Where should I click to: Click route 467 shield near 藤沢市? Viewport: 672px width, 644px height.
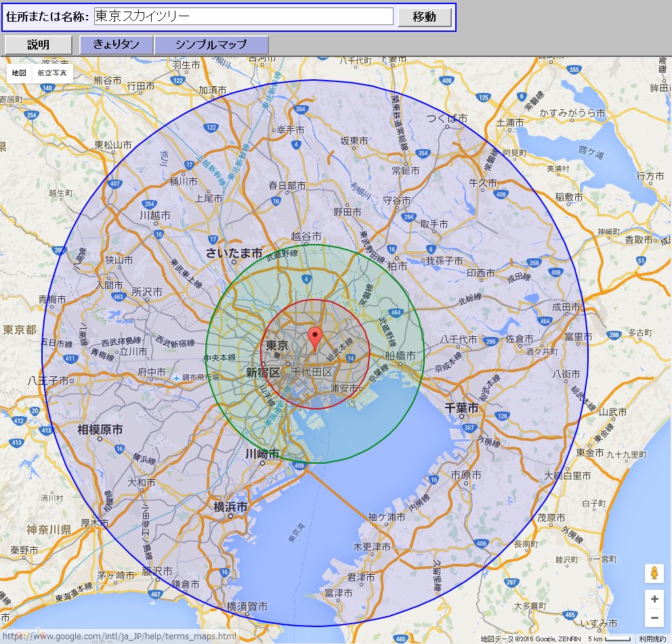point(156,595)
